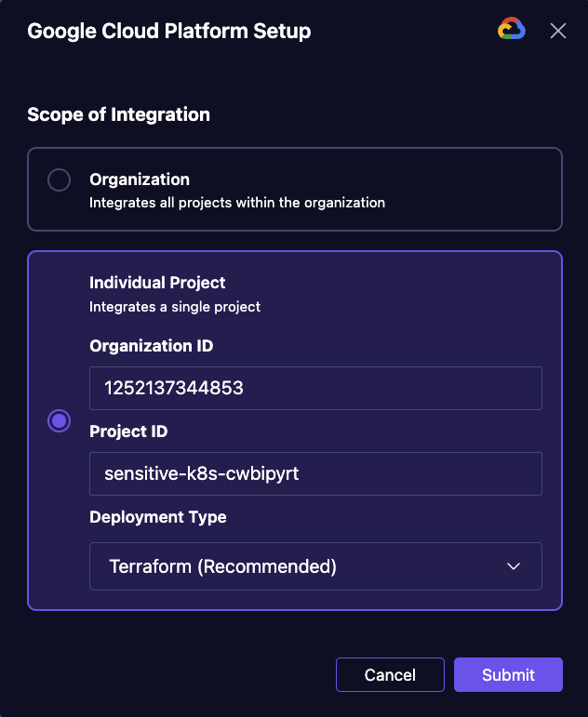Focus the Project ID input field
588x717 pixels.
(315, 473)
